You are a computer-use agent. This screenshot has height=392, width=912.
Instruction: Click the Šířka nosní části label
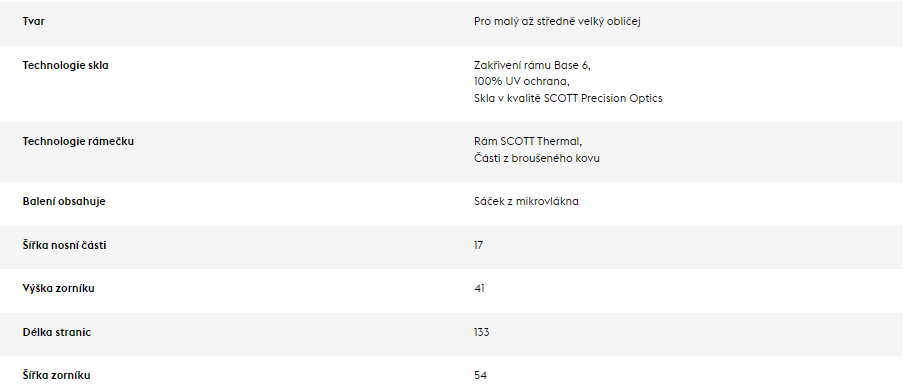[x=65, y=245]
